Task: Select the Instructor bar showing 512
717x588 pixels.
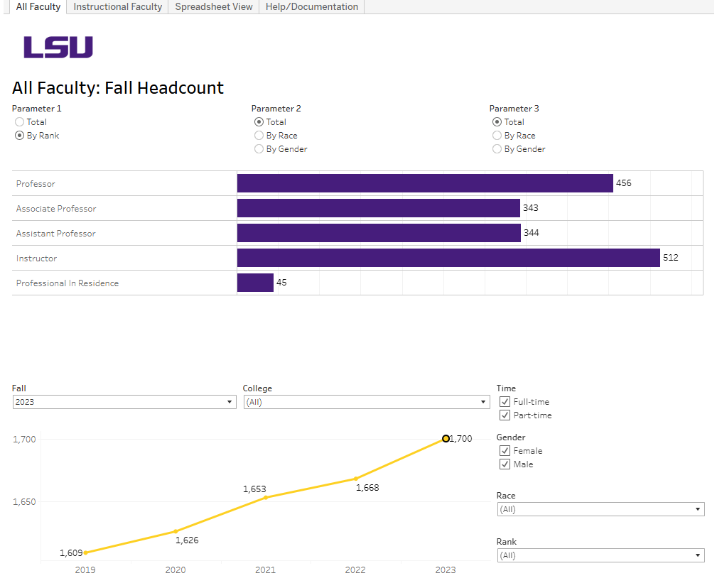Action: 448,258
